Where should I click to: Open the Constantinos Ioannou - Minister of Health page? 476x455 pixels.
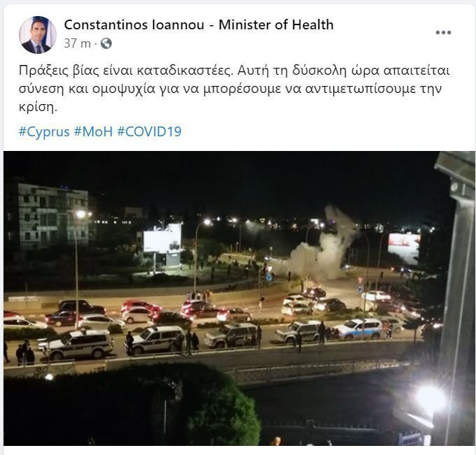pyautogui.click(x=199, y=24)
